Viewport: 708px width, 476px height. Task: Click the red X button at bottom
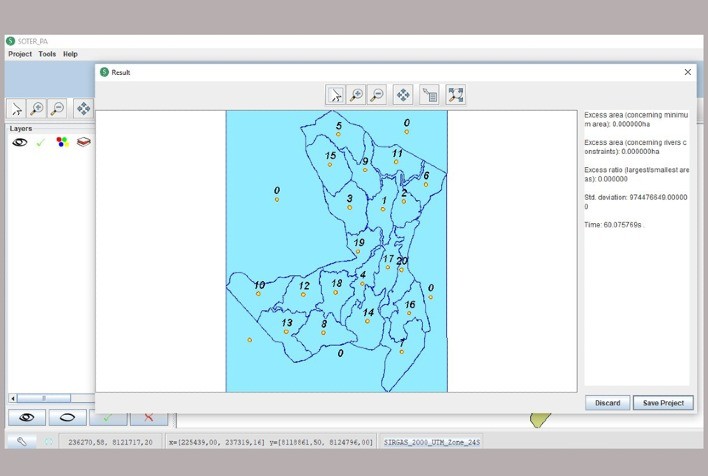pos(149,418)
